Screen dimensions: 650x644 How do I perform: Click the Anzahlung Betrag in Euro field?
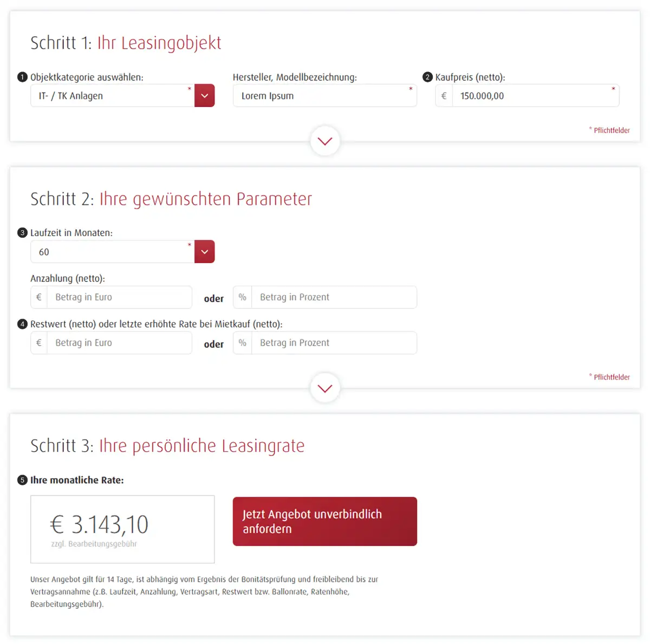point(119,297)
